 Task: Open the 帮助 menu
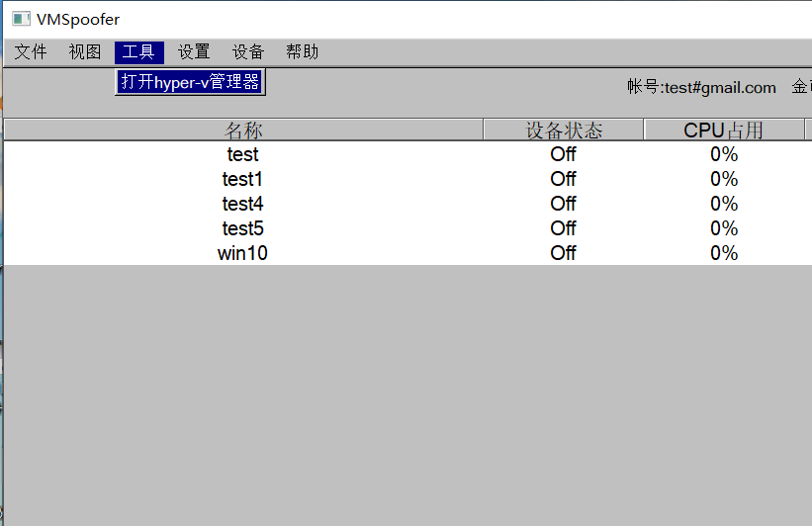point(303,52)
